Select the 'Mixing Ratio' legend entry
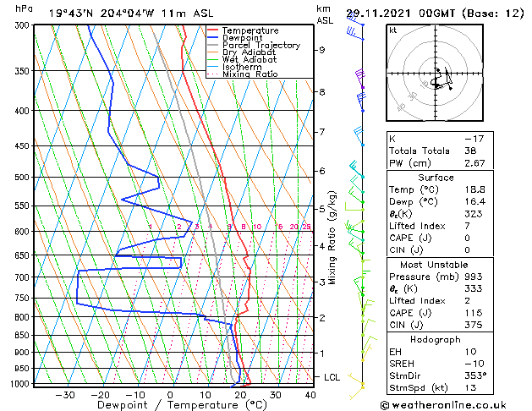This screenshot has height=411, width=532. point(250,74)
